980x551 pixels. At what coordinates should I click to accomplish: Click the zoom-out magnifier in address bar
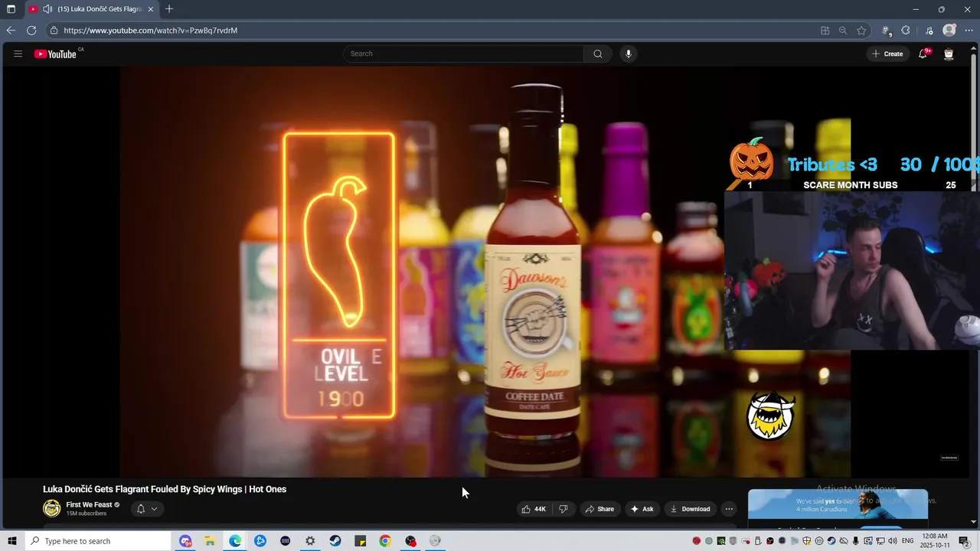click(x=843, y=31)
